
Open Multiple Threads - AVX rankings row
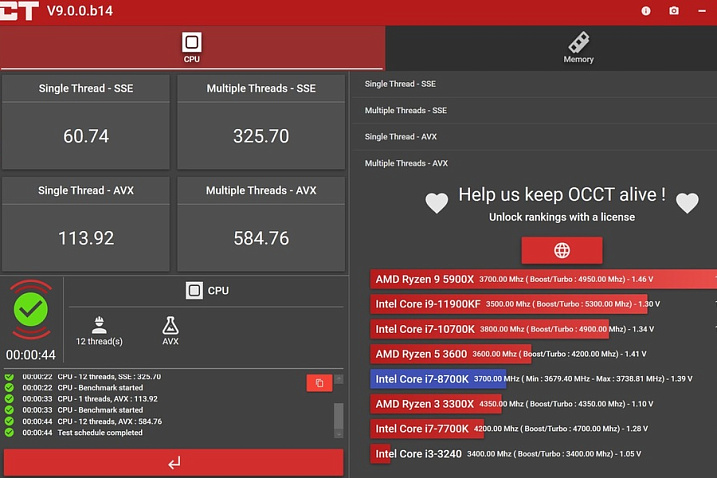pos(534,163)
